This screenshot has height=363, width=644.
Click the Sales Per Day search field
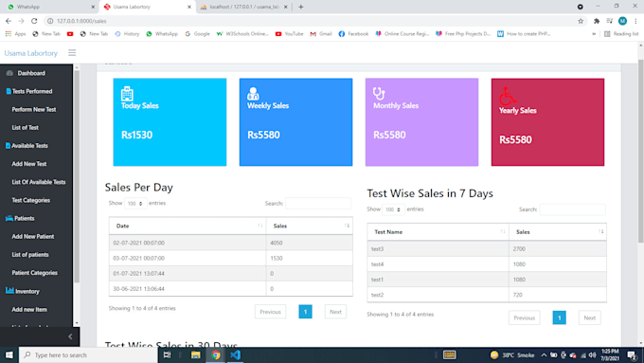[318, 203]
